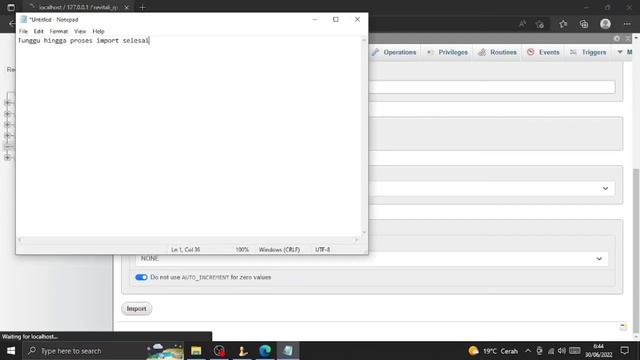The width and height of the screenshot is (640, 360).
Task: Open the weather widget showing 19°C Cerah
Action: [x=493, y=351]
